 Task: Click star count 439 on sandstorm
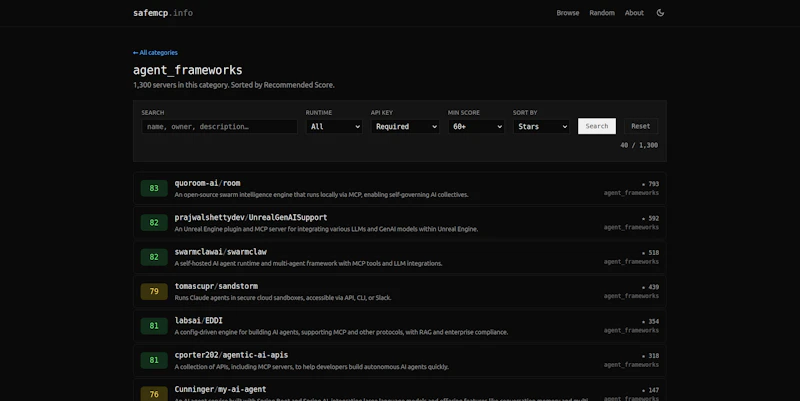point(651,287)
